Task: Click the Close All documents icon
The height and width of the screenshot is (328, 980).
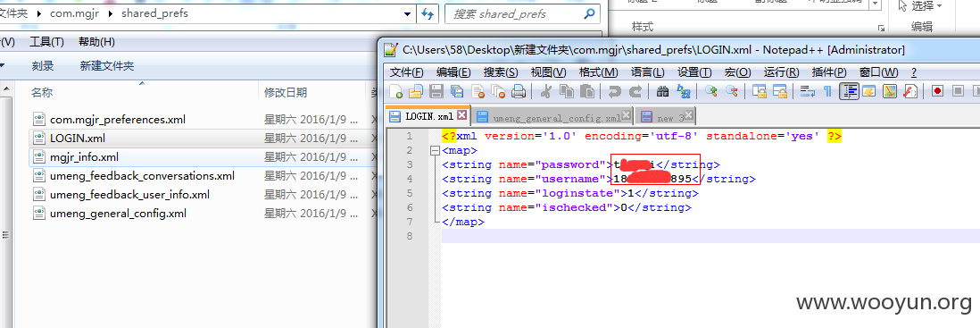Action: [x=497, y=92]
